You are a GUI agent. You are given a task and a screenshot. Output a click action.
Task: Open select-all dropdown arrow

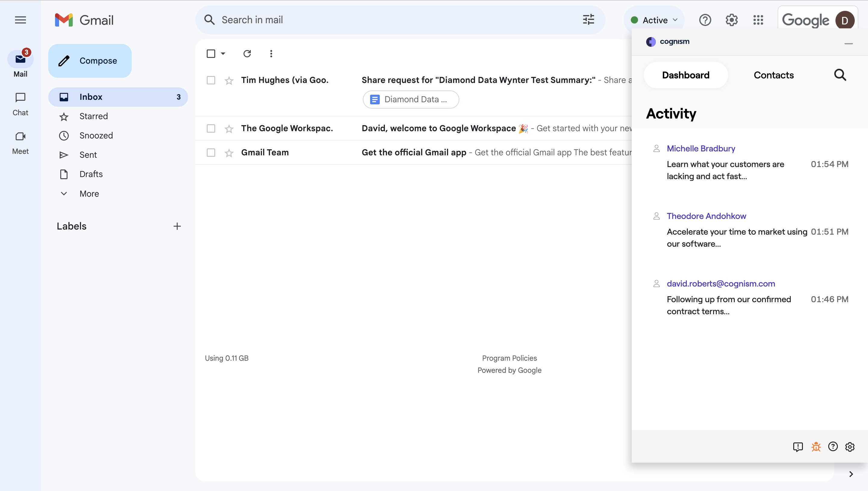(x=223, y=54)
